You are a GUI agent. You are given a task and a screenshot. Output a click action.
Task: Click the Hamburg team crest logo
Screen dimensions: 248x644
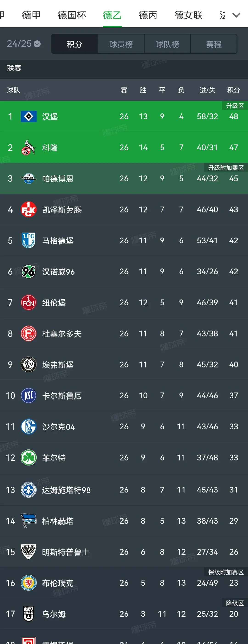coord(28,116)
